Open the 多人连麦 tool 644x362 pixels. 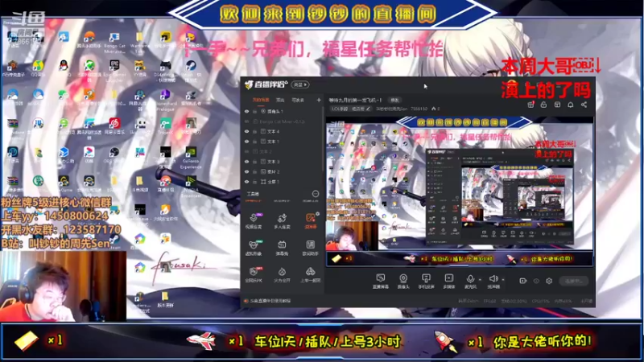click(282, 220)
